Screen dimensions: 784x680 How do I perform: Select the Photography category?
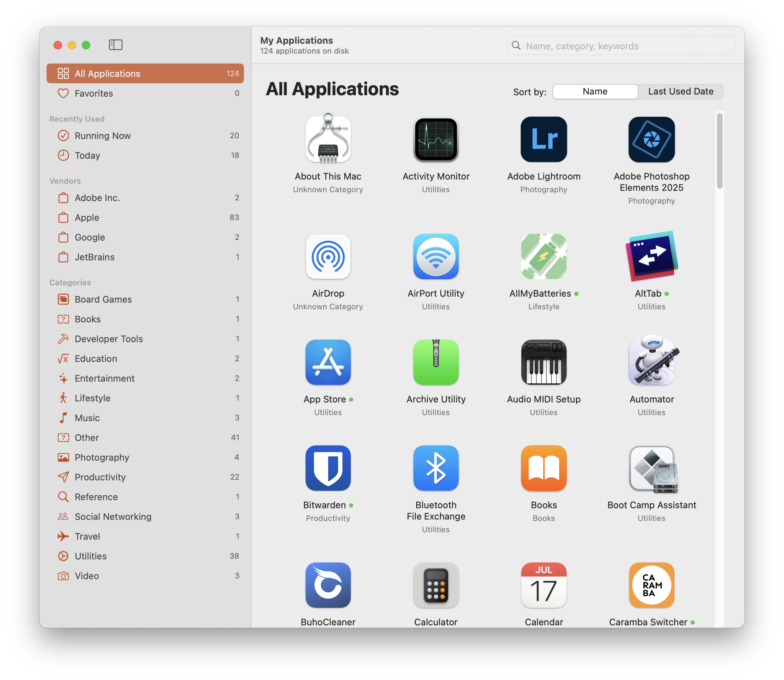click(x=102, y=458)
